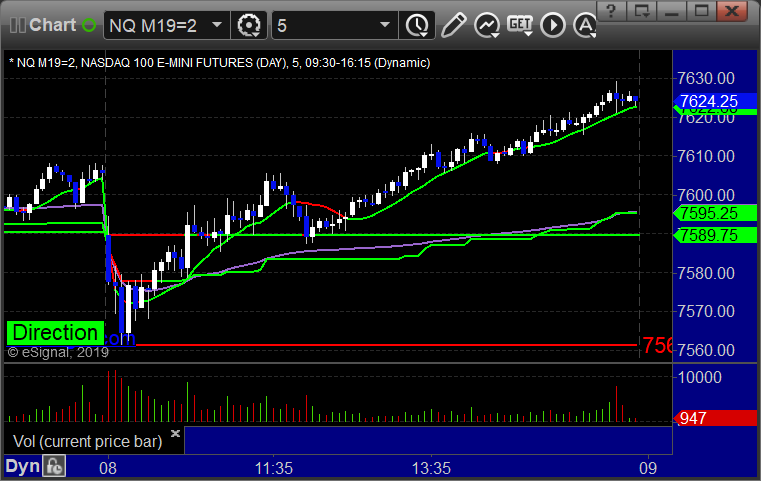The image size is (761, 481).
Task: Click the Chart window title label
Action: (x=52, y=25)
